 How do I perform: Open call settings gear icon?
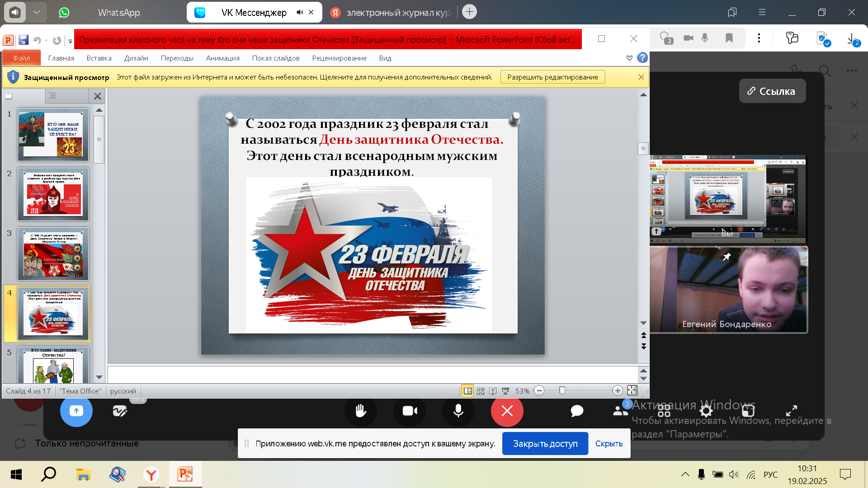click(706, 411)
